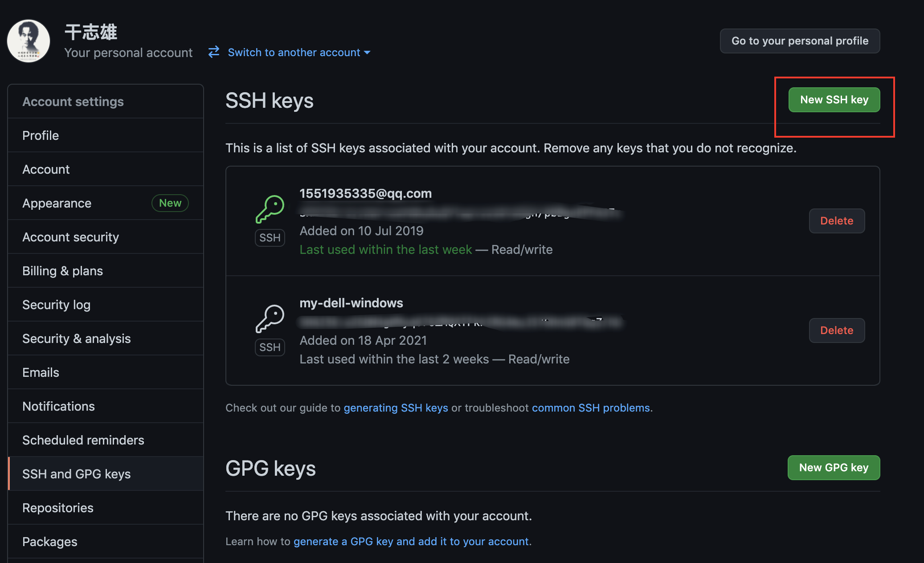This screenshot has height=563, width=924.
Task: Click the username 于志雄 heading
Action: (x=91, y=32)
